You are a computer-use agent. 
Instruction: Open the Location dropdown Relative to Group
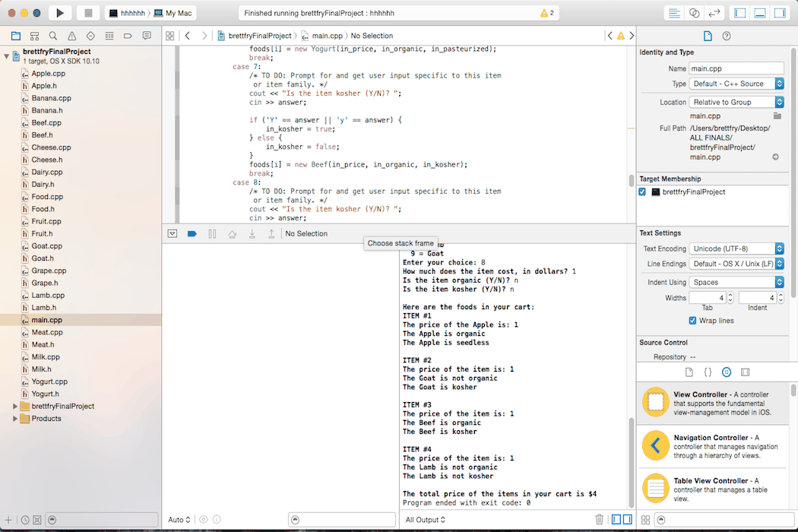736,102
